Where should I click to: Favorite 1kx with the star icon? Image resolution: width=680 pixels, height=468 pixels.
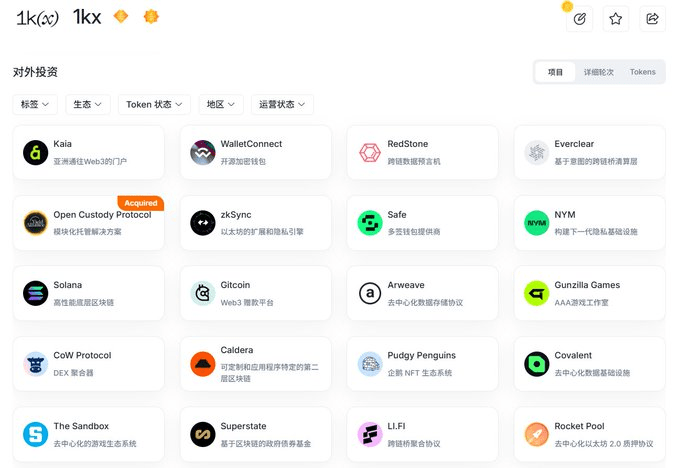616,19
